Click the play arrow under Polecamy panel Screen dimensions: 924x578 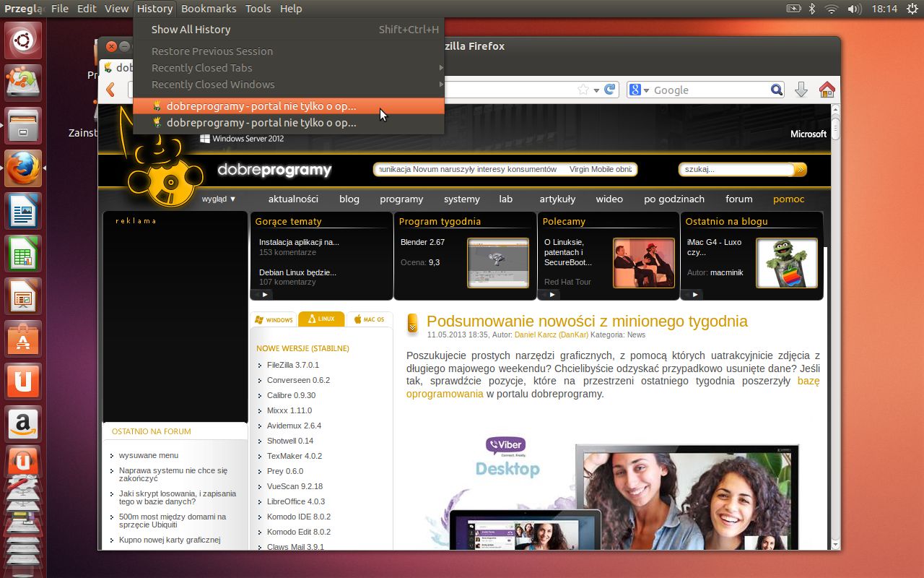552,294
